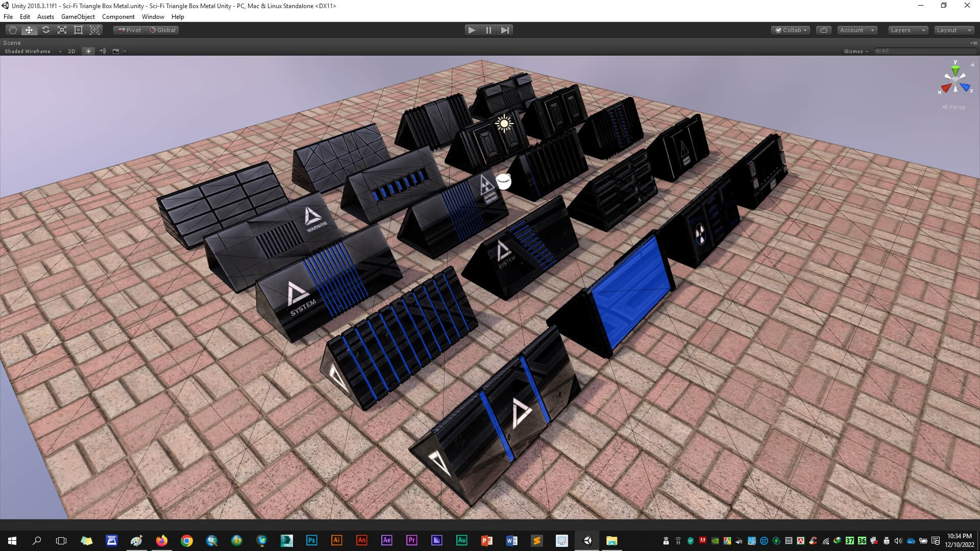Click the green Y axis gizmo cone

click(x=955, y=70)
